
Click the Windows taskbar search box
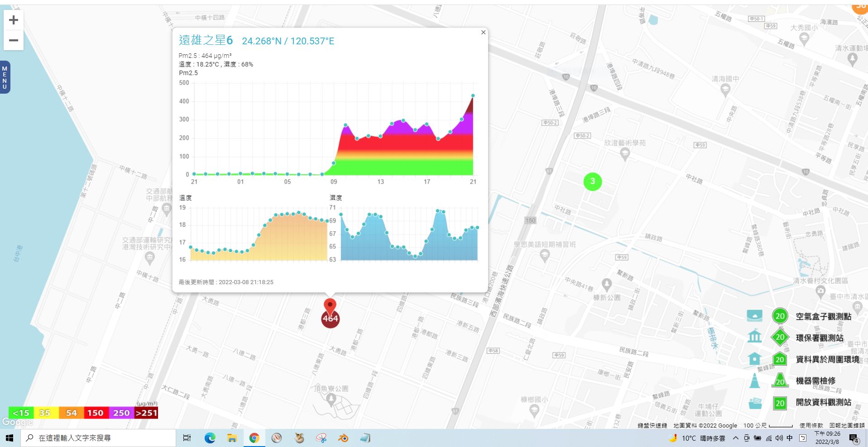coord(98,438)
